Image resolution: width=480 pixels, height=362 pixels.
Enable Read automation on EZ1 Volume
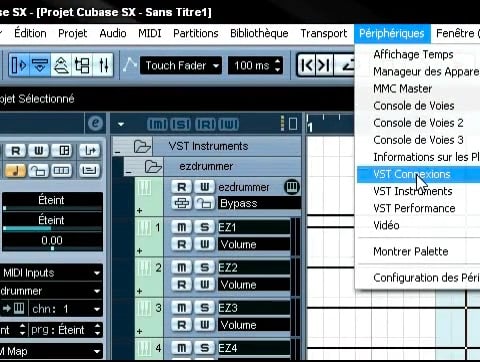pyautogui.click(x=182, y=244)
